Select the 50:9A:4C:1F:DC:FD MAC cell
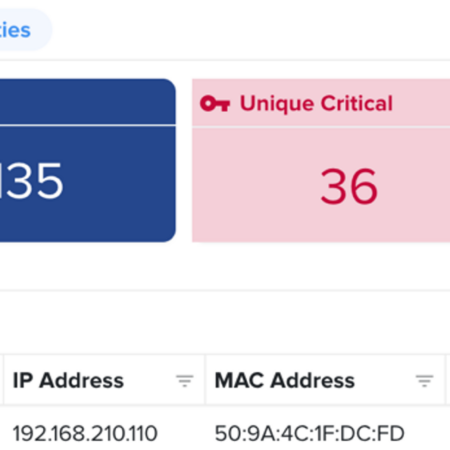 (x=310, y=434)
